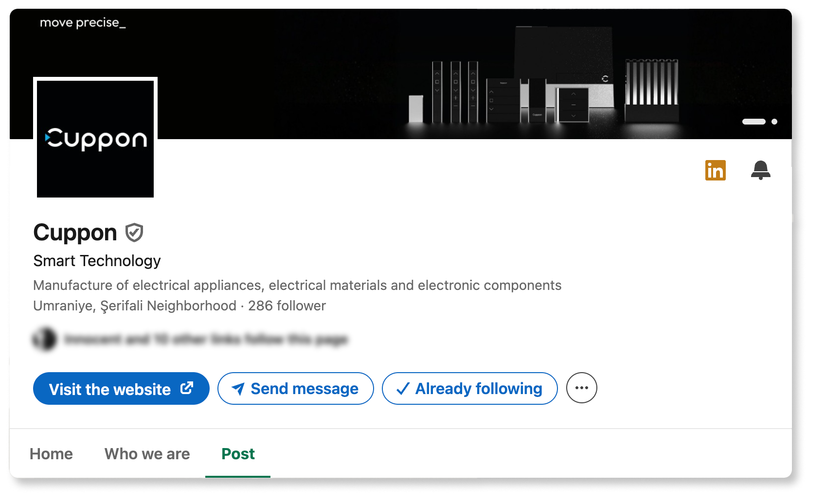Click the orange LinkedIn logo icon
The width and height of the screenshot is (825, 504).
click(715, 170)
